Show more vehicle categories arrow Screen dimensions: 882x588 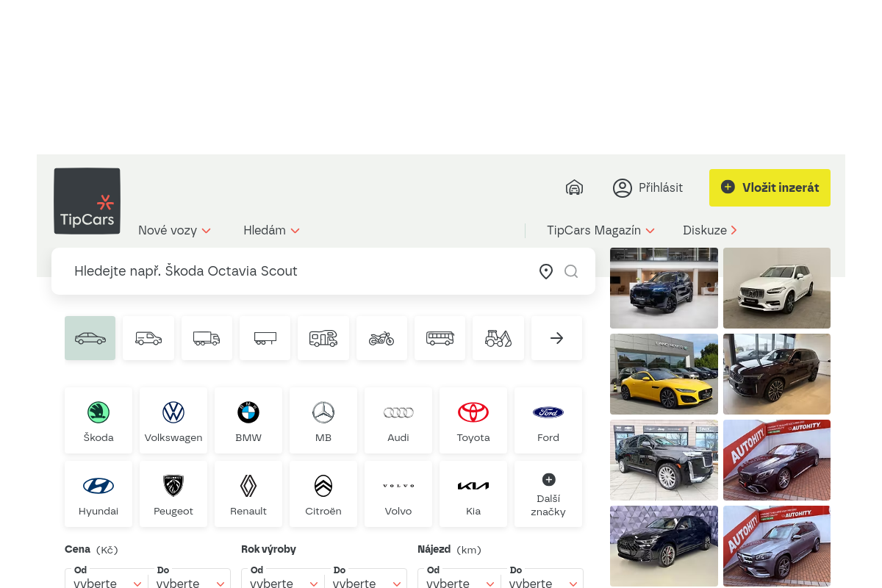tap(556, 338)
